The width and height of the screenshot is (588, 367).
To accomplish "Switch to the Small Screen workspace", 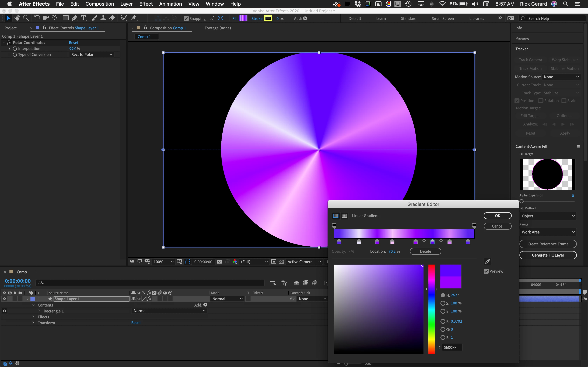I will click(442, 19).
